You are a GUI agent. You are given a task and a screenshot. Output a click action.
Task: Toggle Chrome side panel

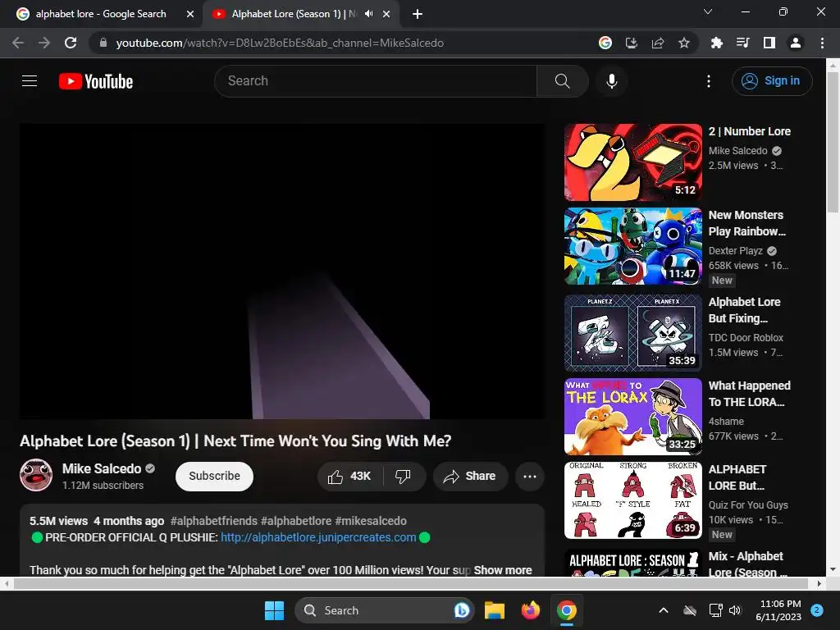(x=769, y=43)
